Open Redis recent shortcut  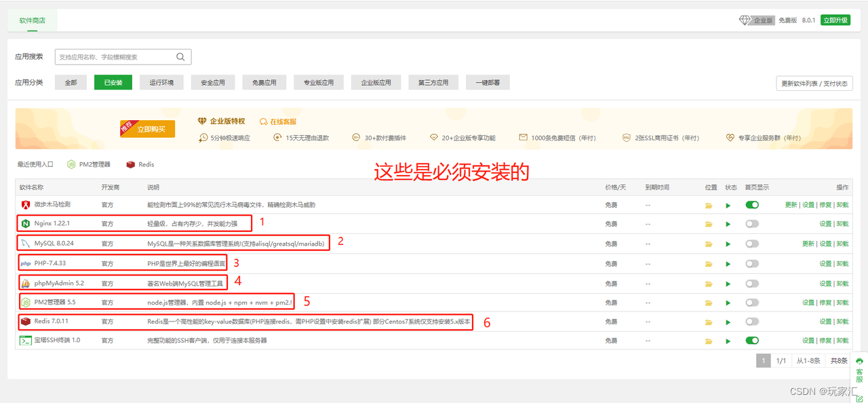coord(140,164)
